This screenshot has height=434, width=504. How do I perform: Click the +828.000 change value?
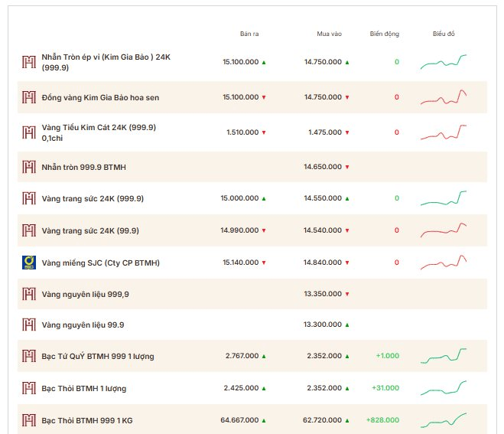coord(383,420)
